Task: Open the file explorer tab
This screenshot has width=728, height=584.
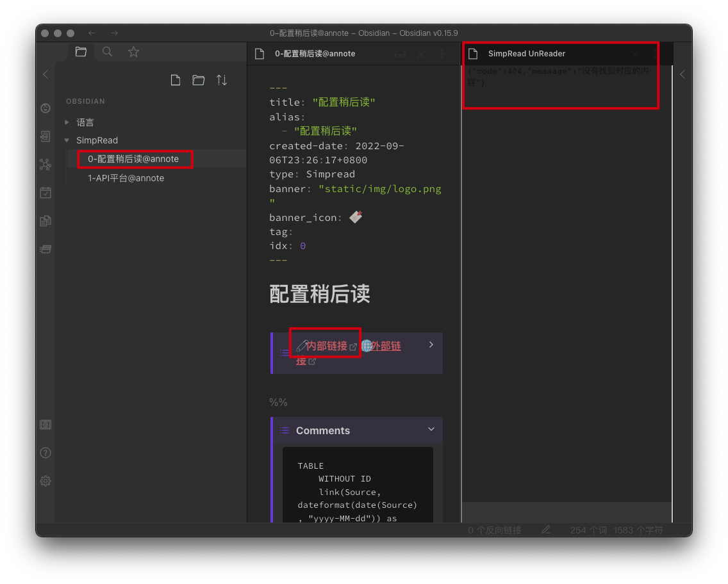Action: click(81, 52)
